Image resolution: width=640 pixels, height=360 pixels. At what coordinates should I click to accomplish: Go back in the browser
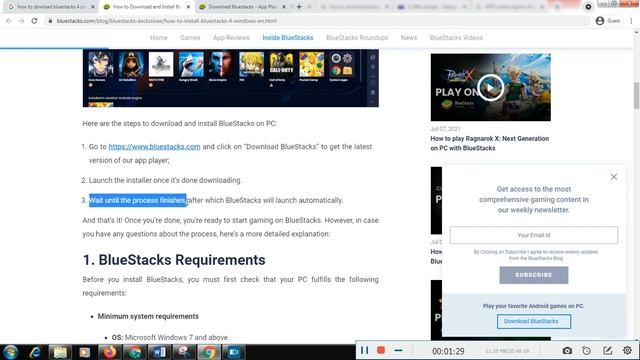pos(9,21)
